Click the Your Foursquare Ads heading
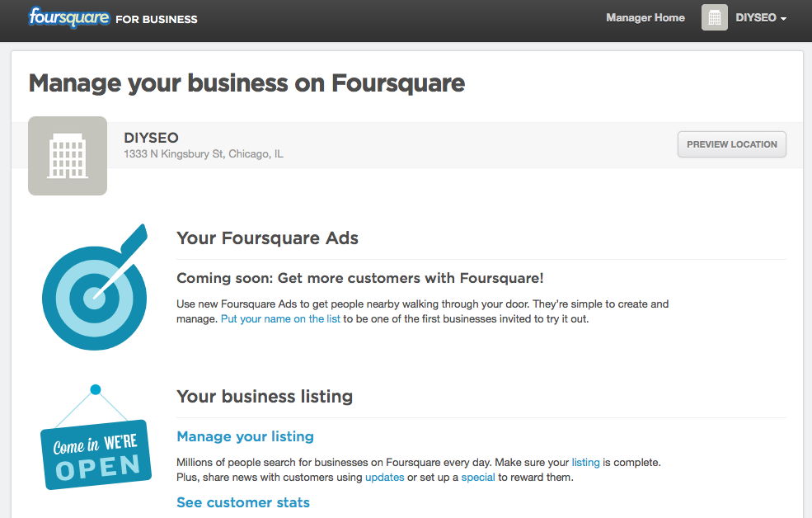 pyautogui.click(x=267, y=238)
